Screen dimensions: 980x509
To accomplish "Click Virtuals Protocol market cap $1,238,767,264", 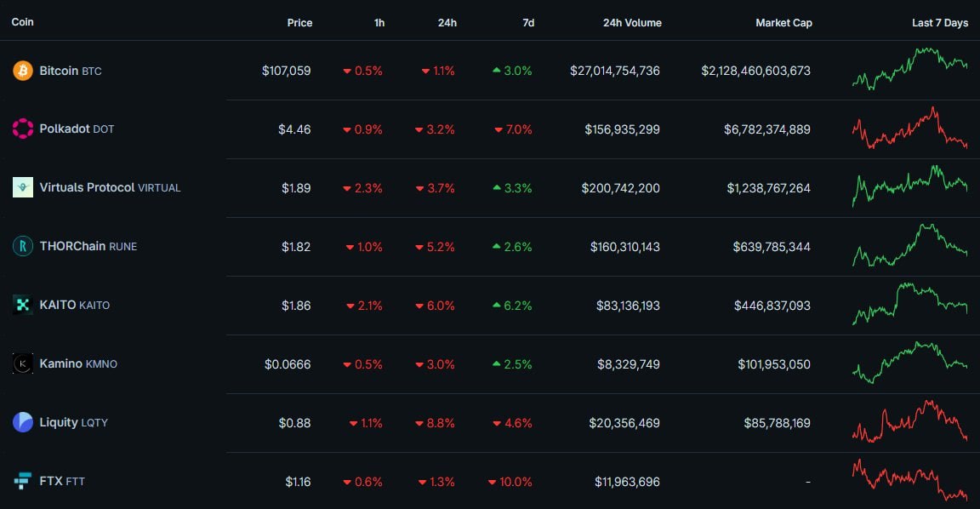I will [x=768, y=188].
